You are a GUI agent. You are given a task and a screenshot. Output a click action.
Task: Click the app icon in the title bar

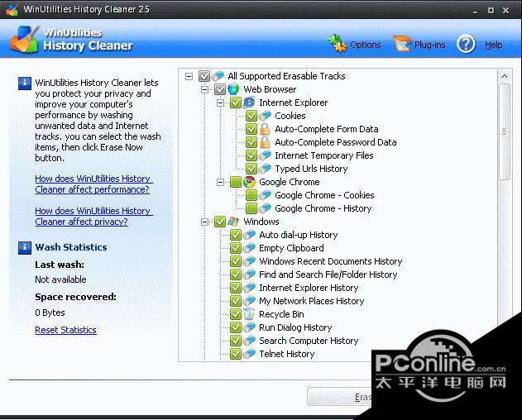click(12, 10)
